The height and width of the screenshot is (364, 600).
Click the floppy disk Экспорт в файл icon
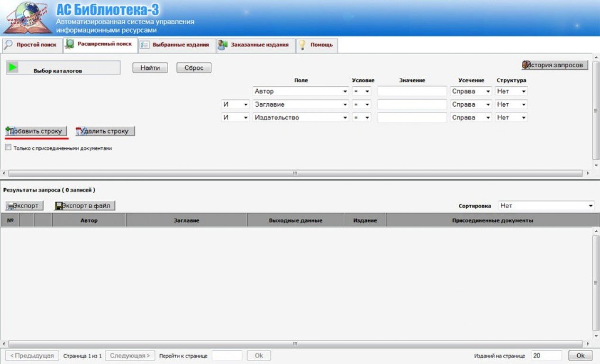60,206
